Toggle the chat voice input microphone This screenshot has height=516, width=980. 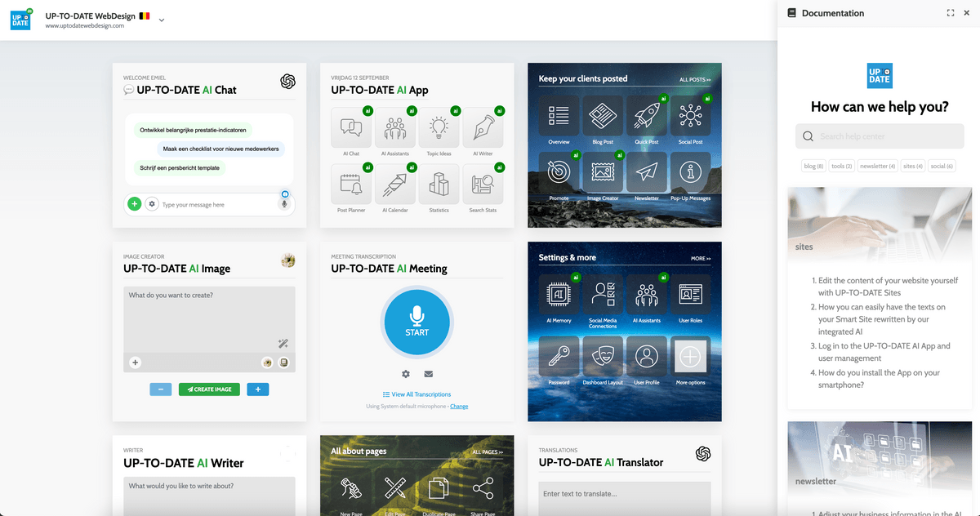point(284,204)
